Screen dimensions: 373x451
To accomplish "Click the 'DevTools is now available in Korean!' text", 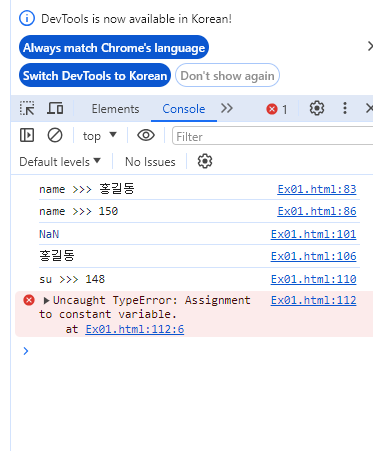I will tap(136, 19).
